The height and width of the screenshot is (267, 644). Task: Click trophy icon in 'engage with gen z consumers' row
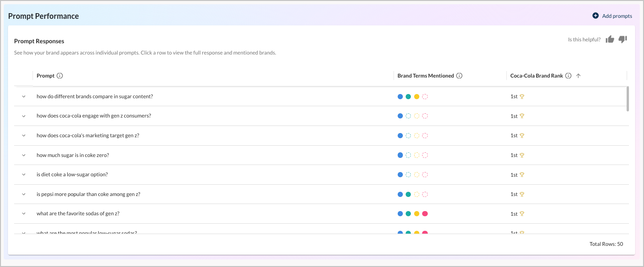tap(522, 116)
